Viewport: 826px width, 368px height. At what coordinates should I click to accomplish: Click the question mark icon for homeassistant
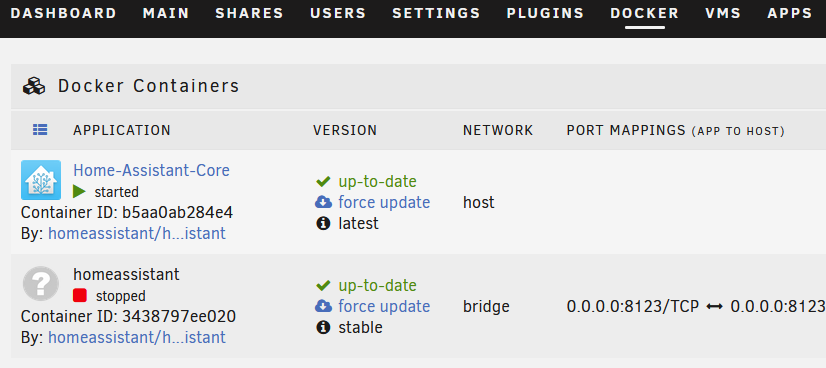click(x=41, y=284)
